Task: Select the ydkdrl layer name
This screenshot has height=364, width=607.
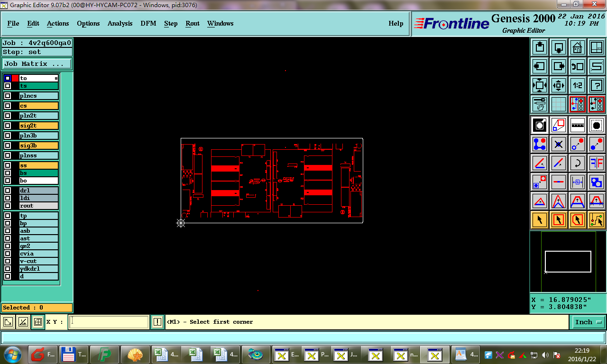Action: [x=38, y=269]
